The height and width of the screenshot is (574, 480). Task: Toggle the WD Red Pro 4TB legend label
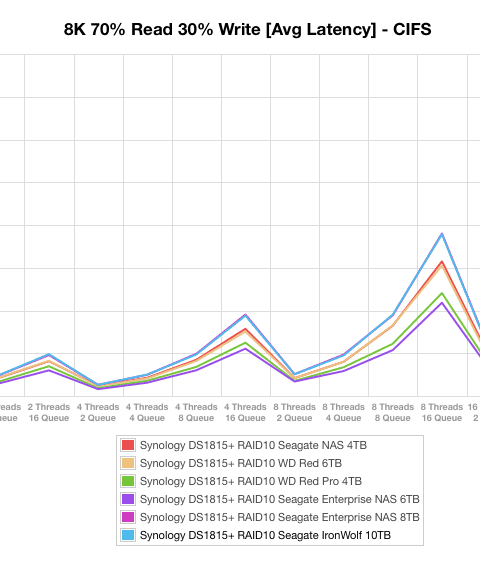[251, 481]
